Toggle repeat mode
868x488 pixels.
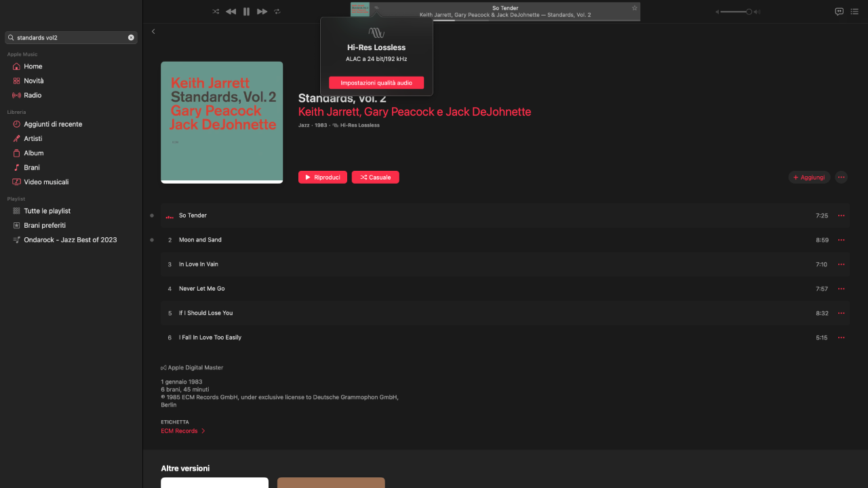click(x=277, y=12)
